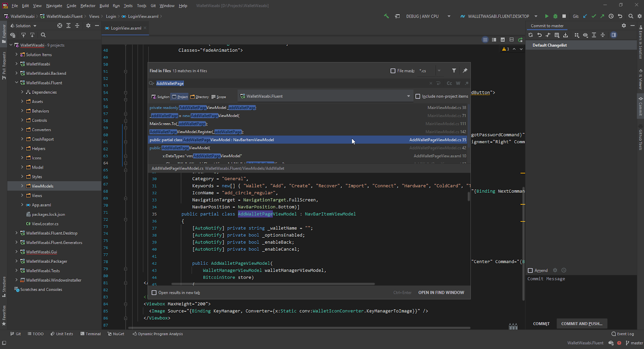Click the OPEN IN FIND WINDOW button

click(441, 293)
